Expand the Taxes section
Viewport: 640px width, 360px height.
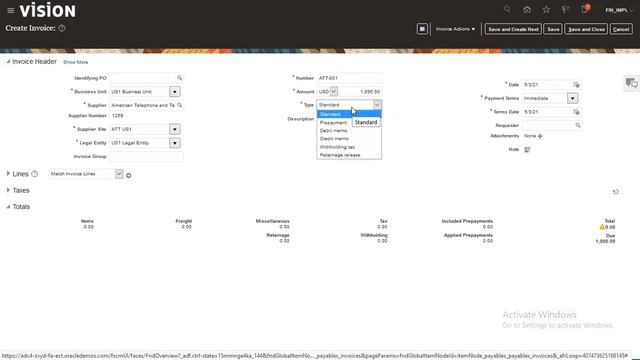point(8,190)
